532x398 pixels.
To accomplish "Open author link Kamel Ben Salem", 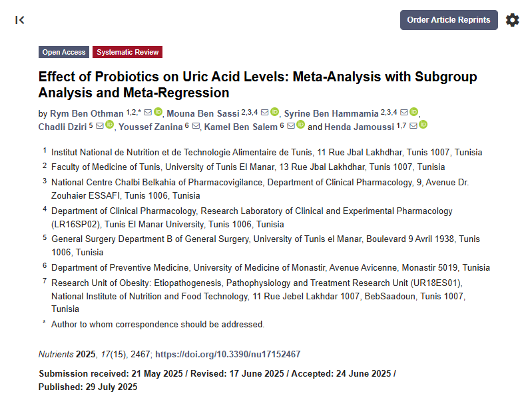I will point(240,127).
